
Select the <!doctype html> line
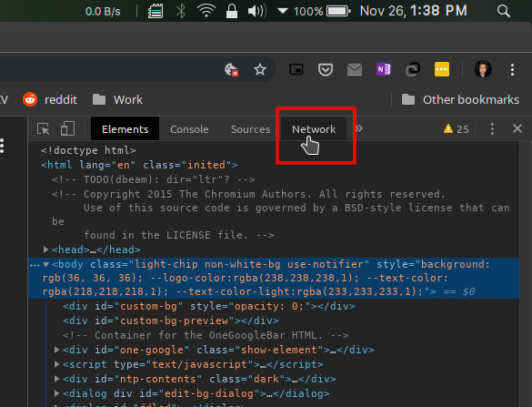pos(88,150)
